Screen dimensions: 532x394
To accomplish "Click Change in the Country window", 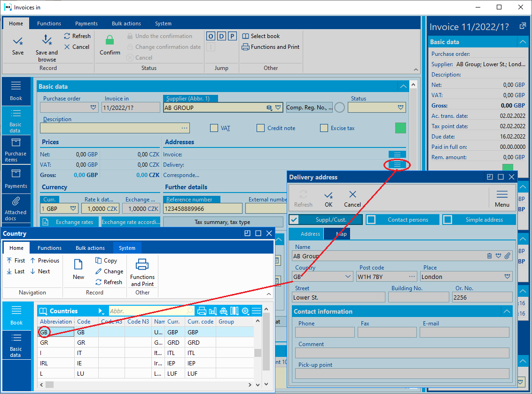I will [x=109, y=271].
